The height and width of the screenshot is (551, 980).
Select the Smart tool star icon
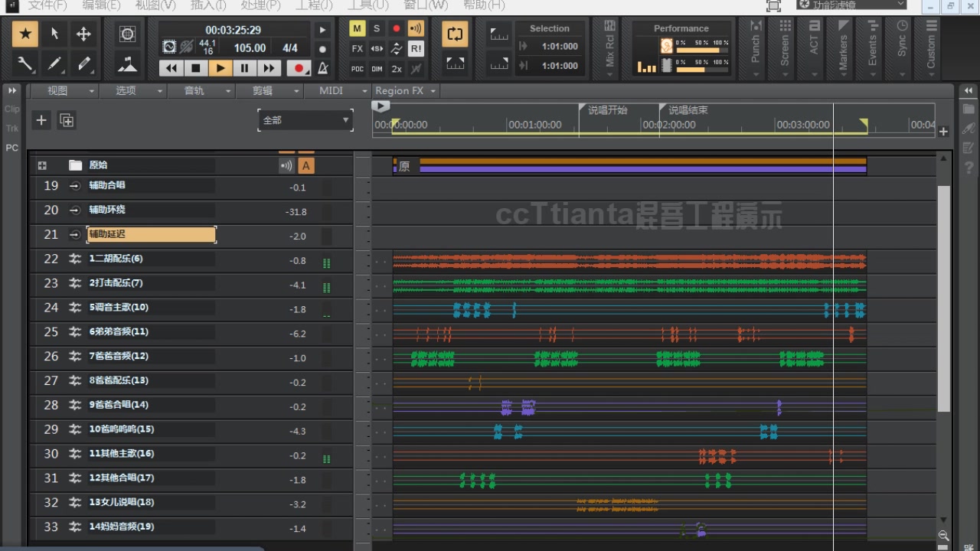tap(25, 34)
